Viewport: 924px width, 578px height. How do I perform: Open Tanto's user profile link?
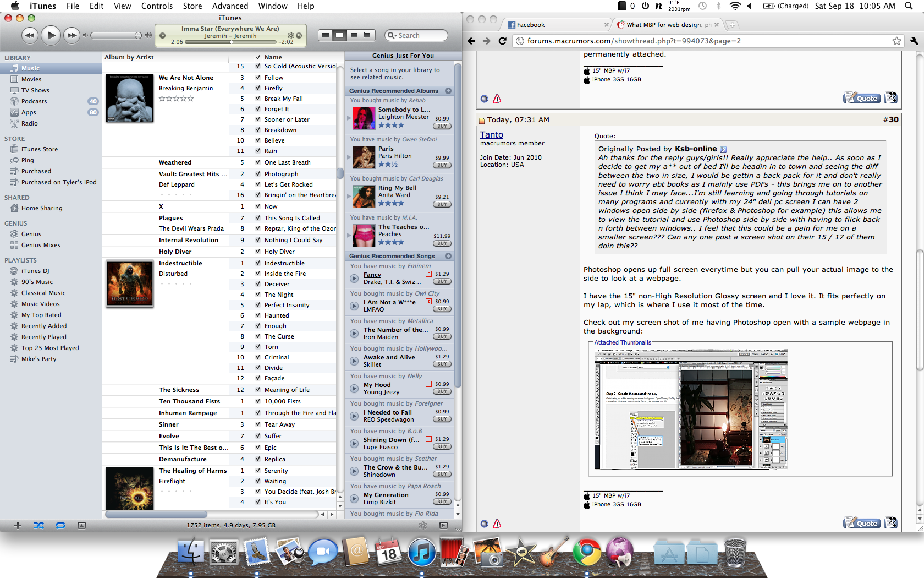click(x=492, y=134)
